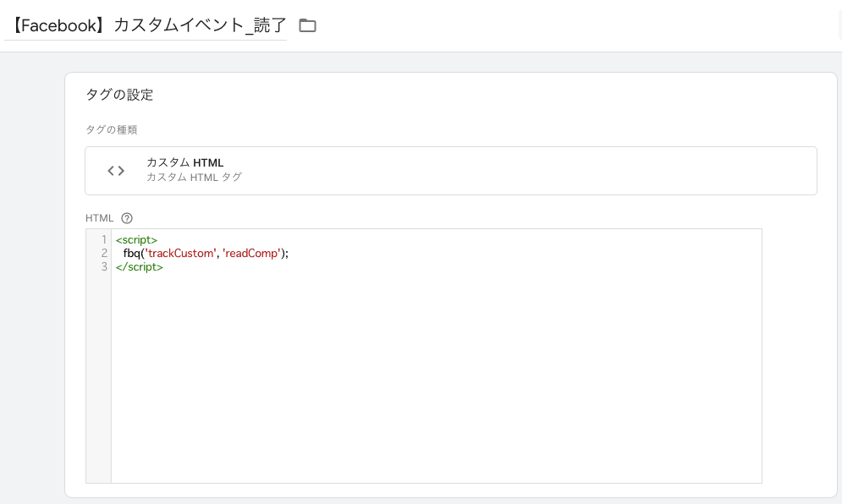This screenshot has width=842, height=504.
Task: Click line number 1 in the editor gutter
Action: (x=104, y=240)
